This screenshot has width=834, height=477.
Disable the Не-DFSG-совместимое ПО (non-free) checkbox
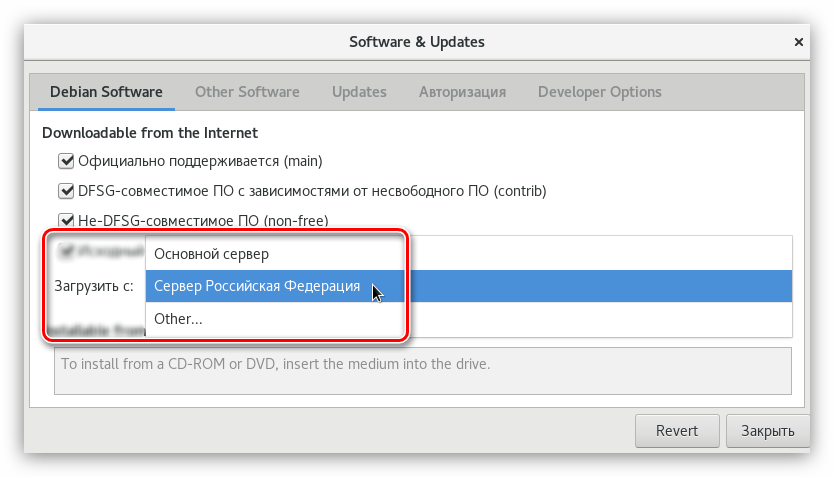[x=67, y=221]
